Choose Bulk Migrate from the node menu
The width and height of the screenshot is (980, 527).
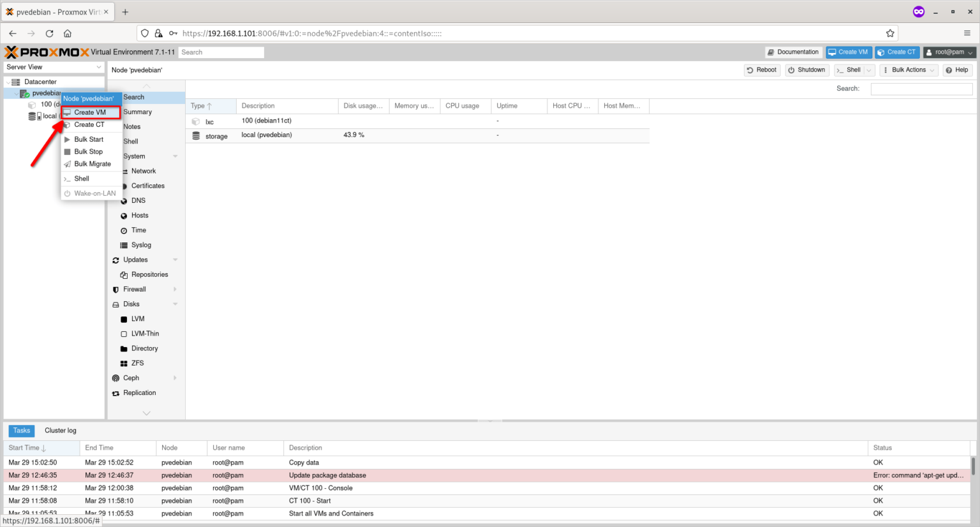(x=91, y=163)
